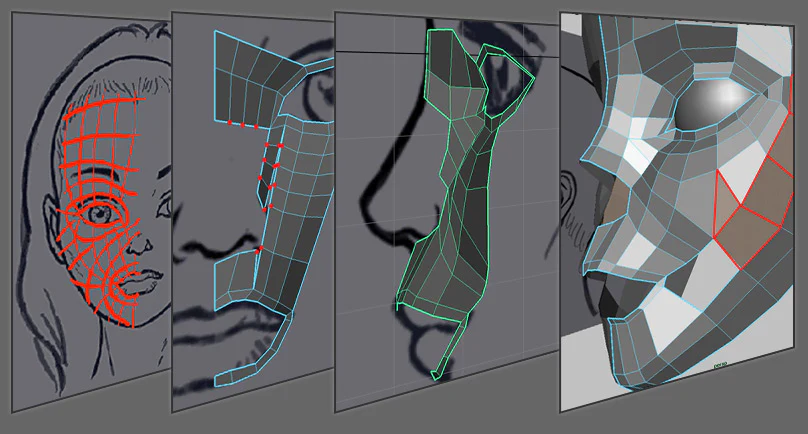Select the bright white nose-bridge face
Image resolution: width=808 pixels, height=434 pixels.
point(640,154)
